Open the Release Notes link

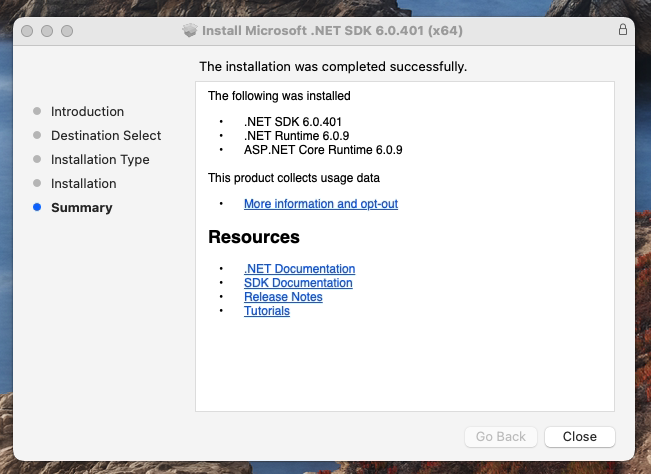click(283, 297)
